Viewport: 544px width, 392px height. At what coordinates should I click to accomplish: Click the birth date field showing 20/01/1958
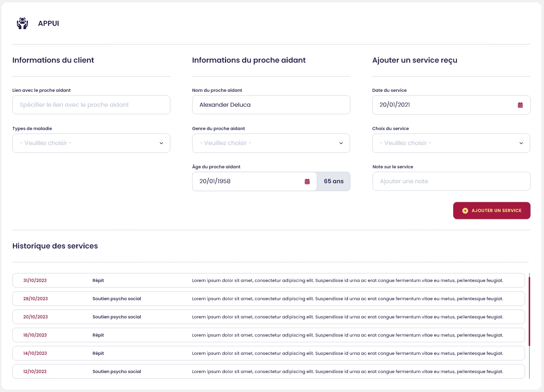[248, 181]
